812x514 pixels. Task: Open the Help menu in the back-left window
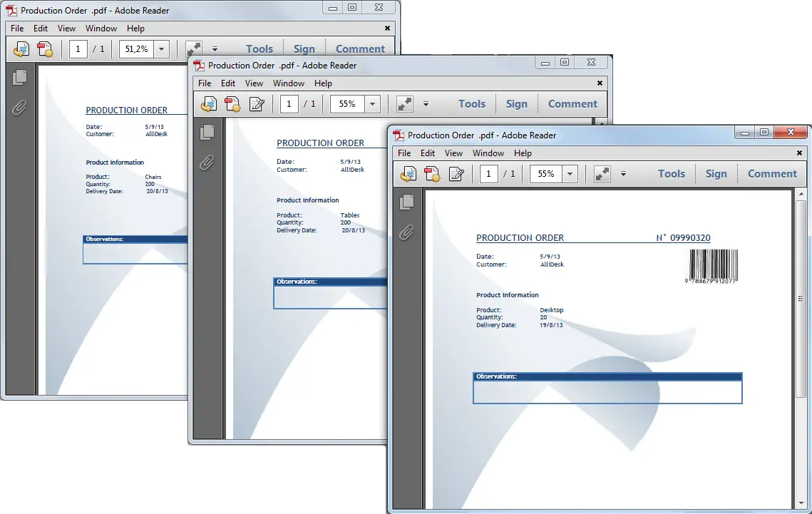click(x=135, y=29)
